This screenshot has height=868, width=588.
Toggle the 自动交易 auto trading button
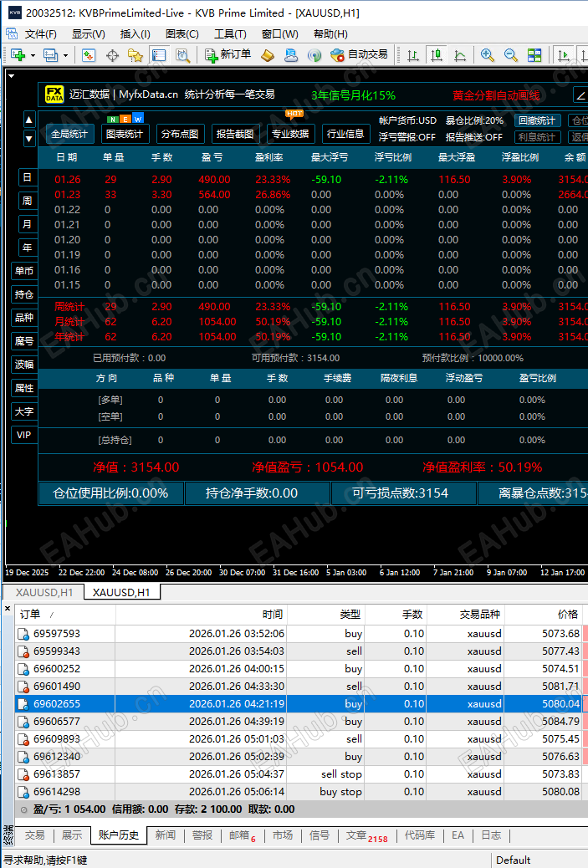tap(359, 54)
